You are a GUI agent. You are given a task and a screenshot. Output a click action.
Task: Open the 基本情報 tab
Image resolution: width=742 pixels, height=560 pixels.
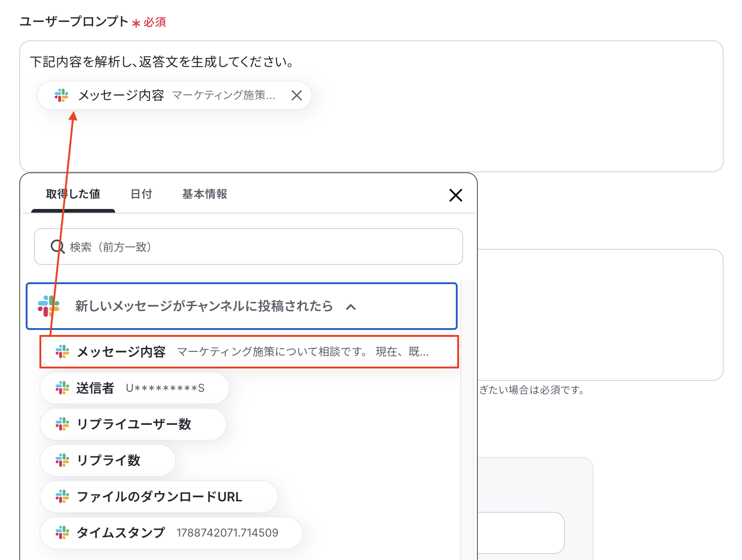(205, 194)
